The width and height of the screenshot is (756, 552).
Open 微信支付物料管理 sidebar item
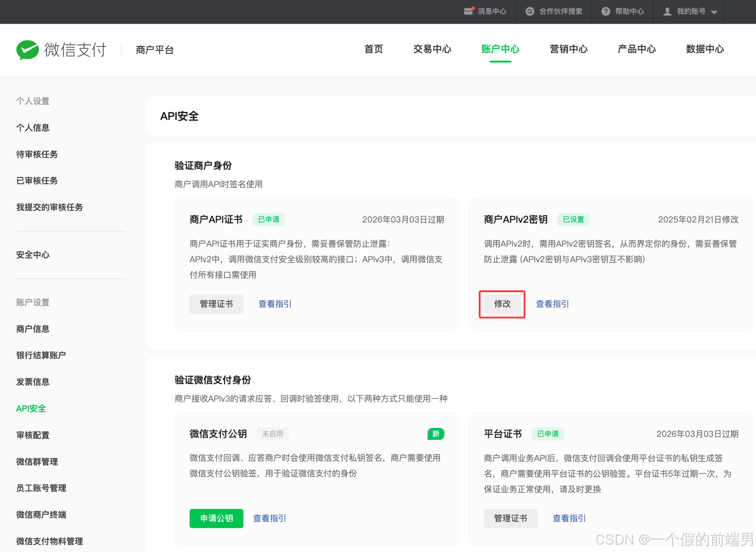(x=50, y=541)
